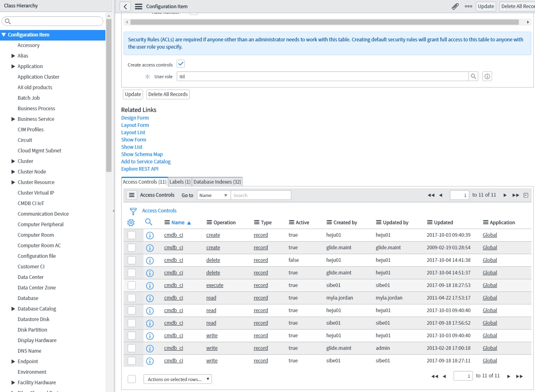Select checkbox for the create row dated 2017-10-03 09:40:39
535x392 pixels.
click(x=132, y=235)
